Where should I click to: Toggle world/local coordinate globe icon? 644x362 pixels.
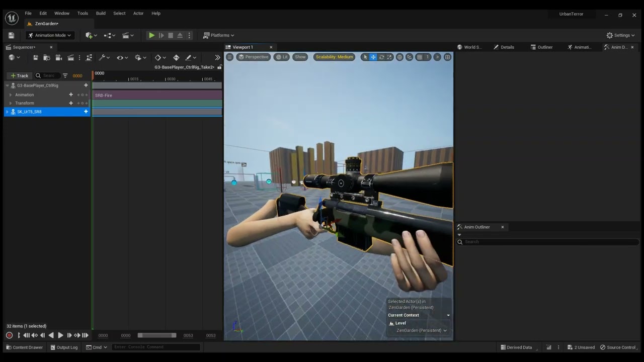tap(399, 57)
